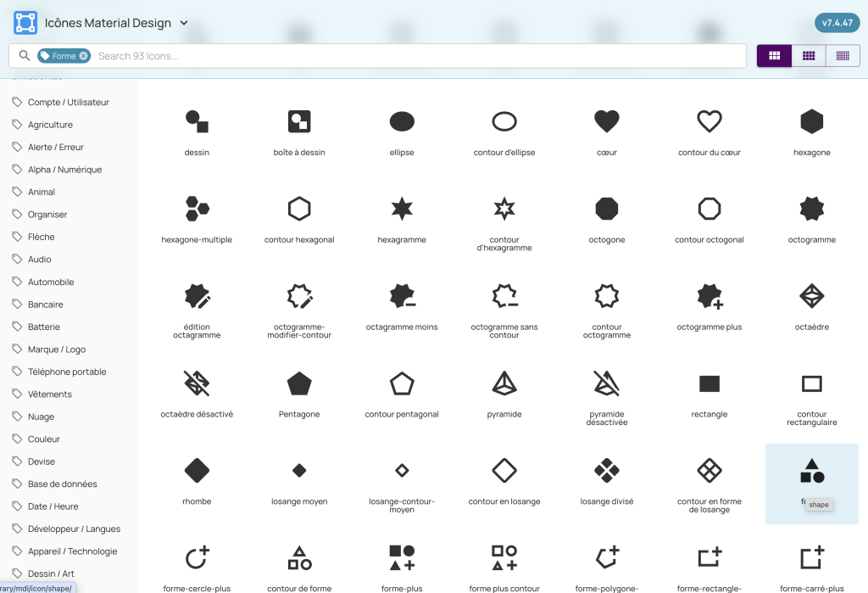This screenshot has width=868, height=593.
Task: Open the Base de données category
Action: [62, 484]
